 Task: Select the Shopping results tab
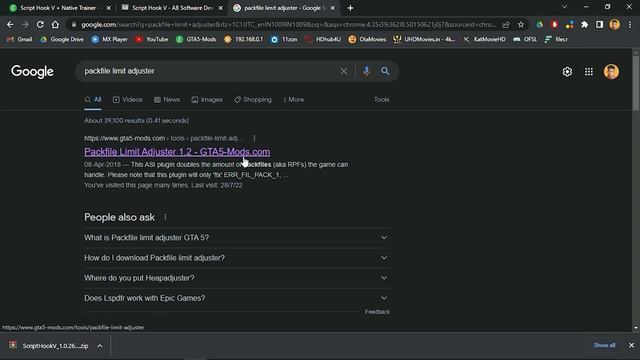tap(253, 100)
